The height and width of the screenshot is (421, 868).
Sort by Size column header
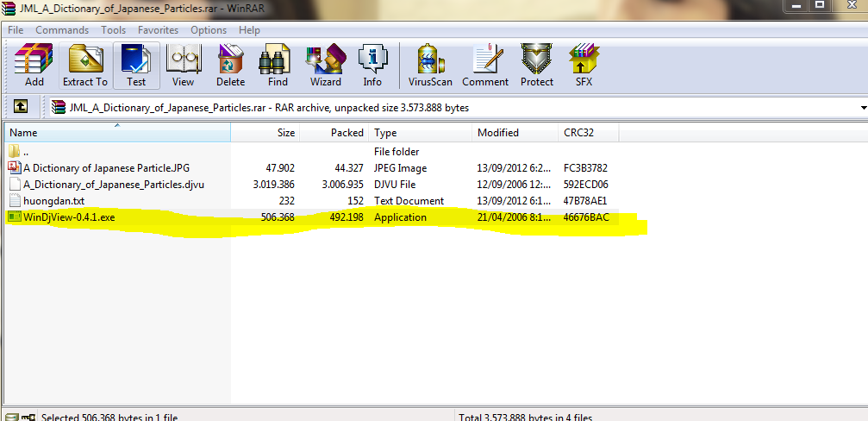coord(265,133)
